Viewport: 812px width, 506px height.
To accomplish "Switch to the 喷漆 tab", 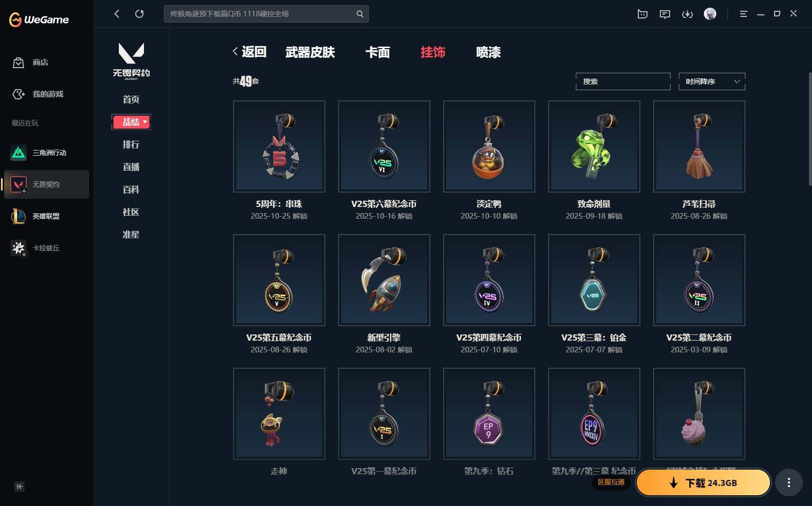I will [488, 52].
